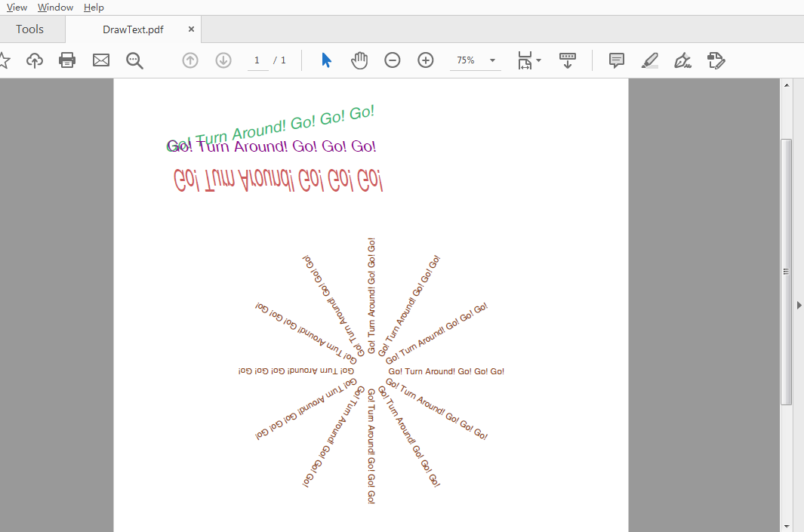Close the DrawText.pdf tab

point(191,29)
